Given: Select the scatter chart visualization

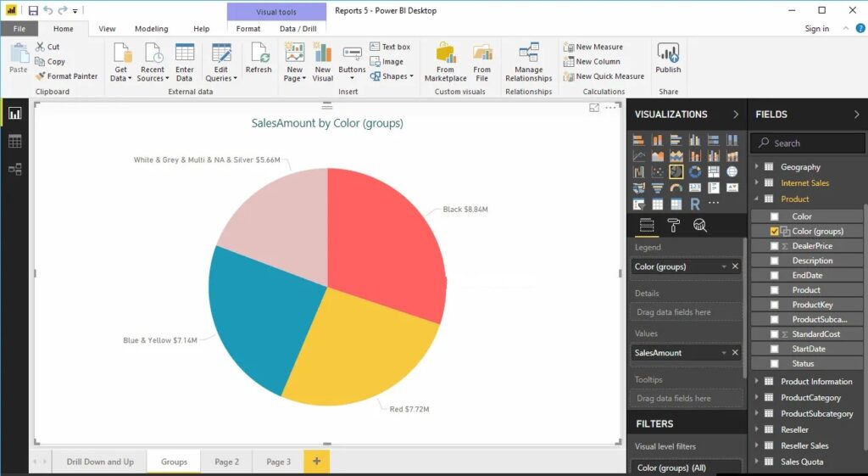Looking at the screenshot, I should [657, 171].
